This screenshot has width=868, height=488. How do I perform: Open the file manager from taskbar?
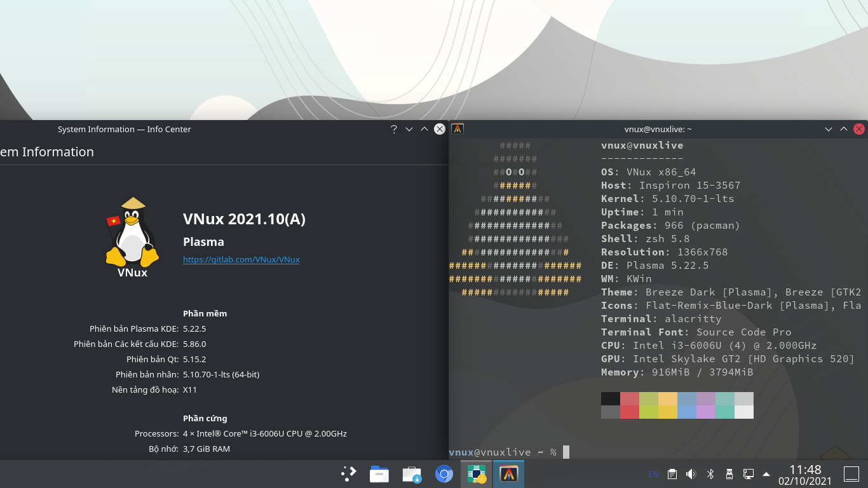(x=379, y=474)
